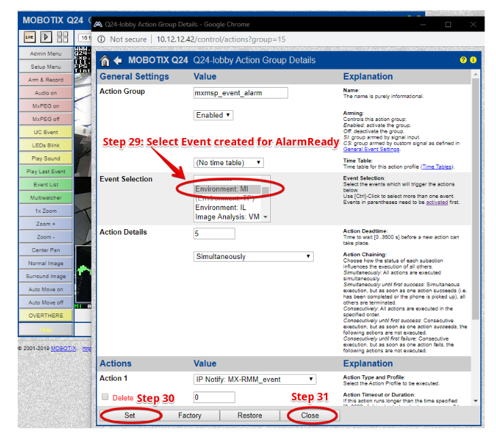This screenshot has width=496, height=448.
Task: Click the Event Selection list scroll-down arrow
Action: (265, 217)
